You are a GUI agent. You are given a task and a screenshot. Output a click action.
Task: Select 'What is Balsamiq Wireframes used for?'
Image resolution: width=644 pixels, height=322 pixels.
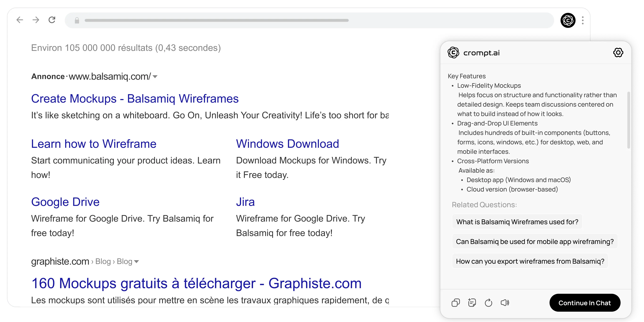click(517, 222)
